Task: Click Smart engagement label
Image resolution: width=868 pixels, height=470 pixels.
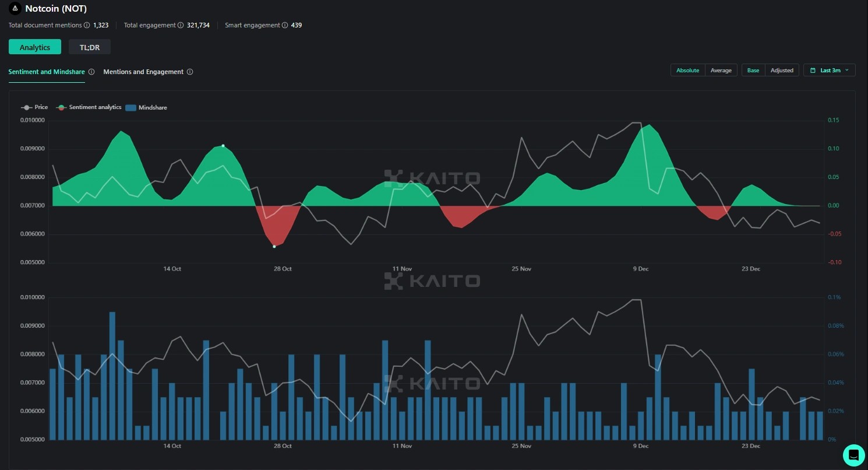Action: click(252, 25)
